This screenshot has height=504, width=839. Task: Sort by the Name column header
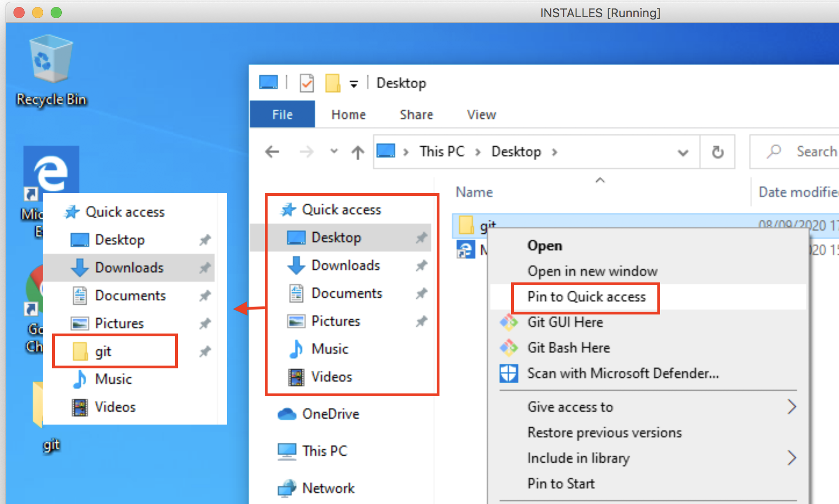click(474, 192)
